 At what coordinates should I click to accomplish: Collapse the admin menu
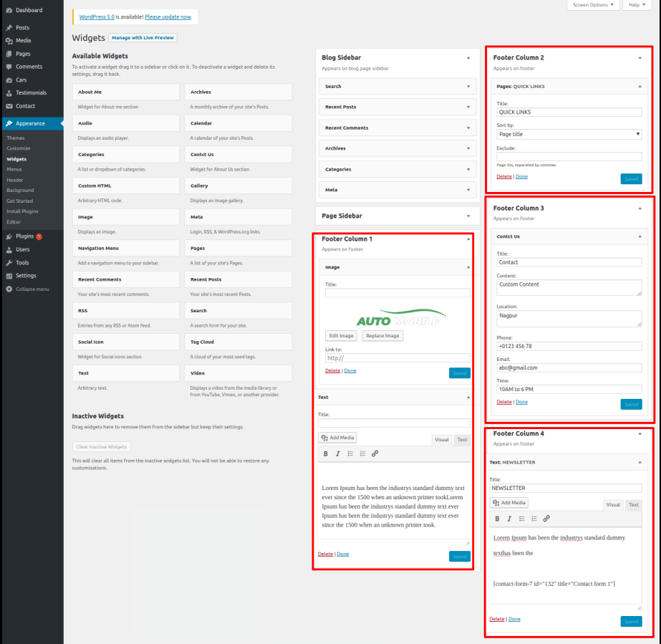[x=32, y=289]
